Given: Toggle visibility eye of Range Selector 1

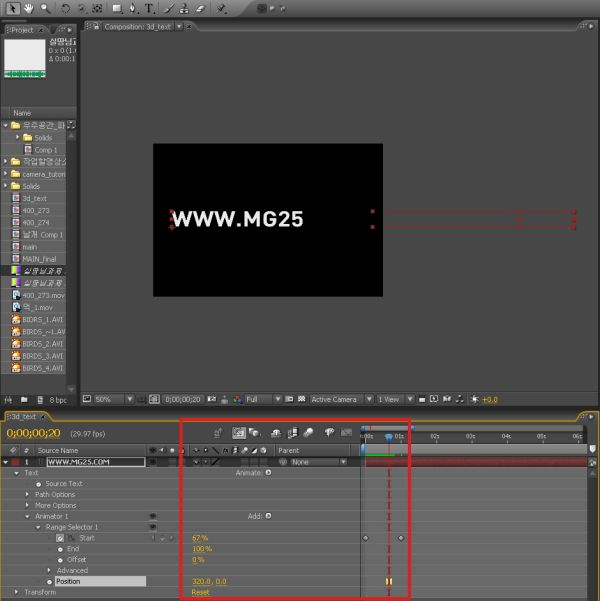Looking at the screenshot, I should pyautogui.click(x=153, y=527).
